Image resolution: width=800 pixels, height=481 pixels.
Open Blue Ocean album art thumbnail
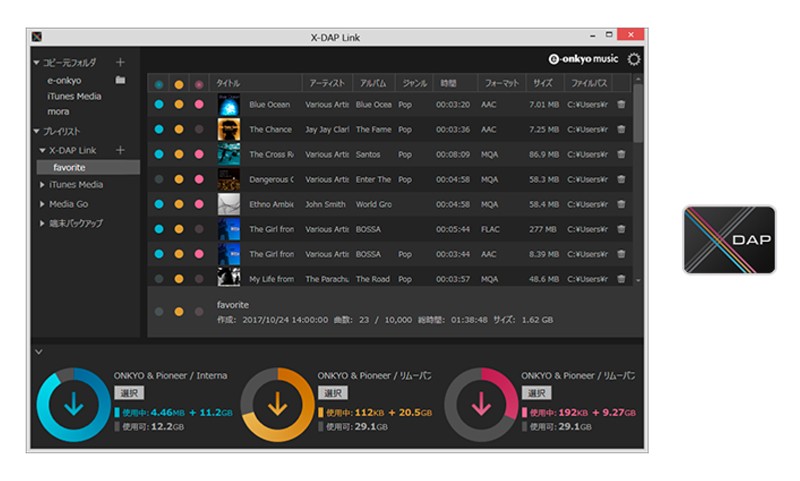pos(229,105)
